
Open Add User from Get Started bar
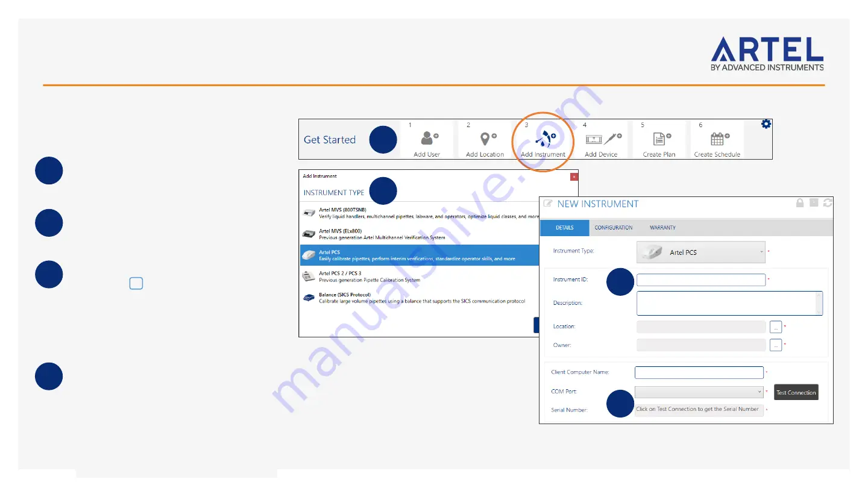tap(427, 139)
